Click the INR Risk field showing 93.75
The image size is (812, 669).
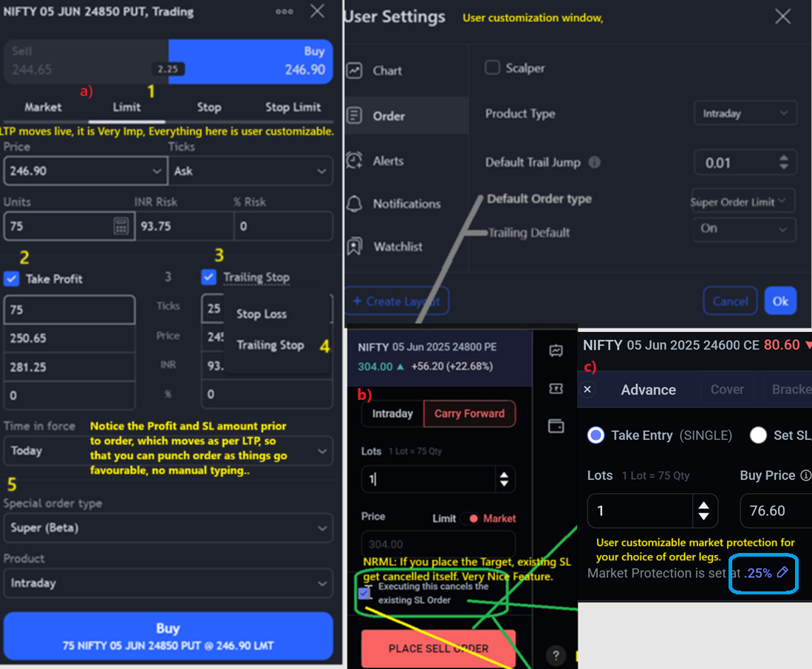185,226
